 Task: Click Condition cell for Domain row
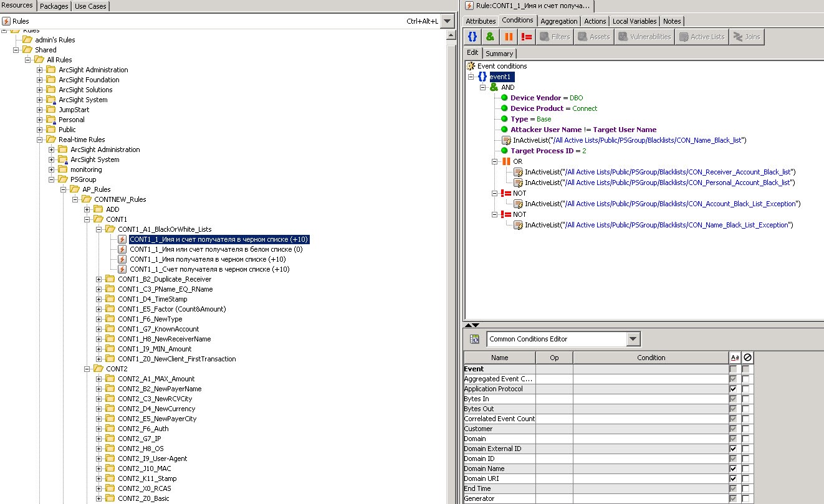tap(650, 439)
